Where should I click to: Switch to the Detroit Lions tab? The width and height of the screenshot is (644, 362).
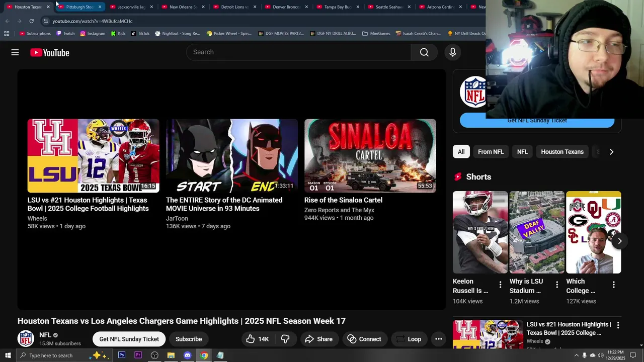234,7
